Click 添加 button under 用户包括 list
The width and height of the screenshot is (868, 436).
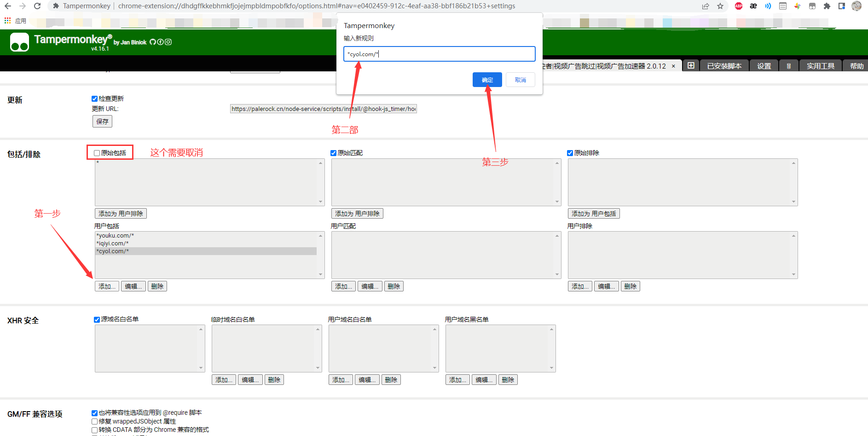point(107,286)
